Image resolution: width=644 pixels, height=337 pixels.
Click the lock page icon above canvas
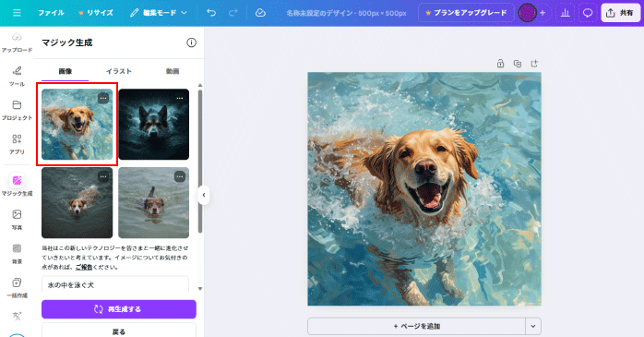tap(500, 64)
